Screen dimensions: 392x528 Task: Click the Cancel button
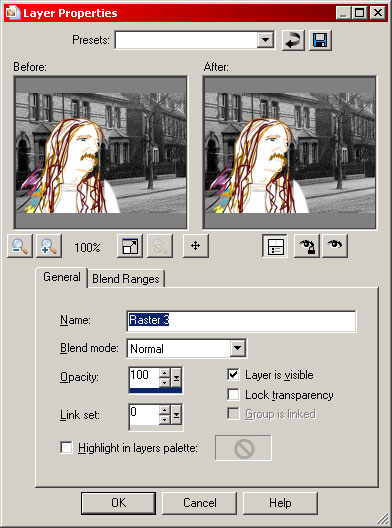[200, 503]
